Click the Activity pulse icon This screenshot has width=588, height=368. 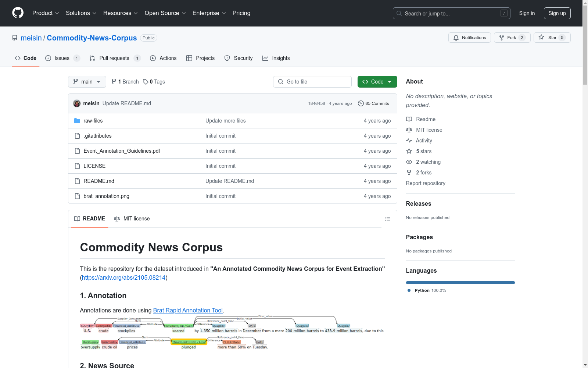[x=409, y=141]
